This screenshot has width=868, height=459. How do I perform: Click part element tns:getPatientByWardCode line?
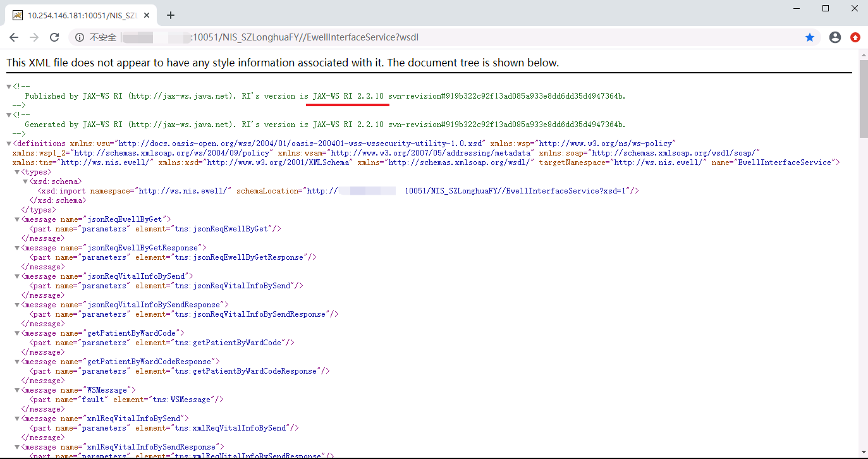(162, 343)
